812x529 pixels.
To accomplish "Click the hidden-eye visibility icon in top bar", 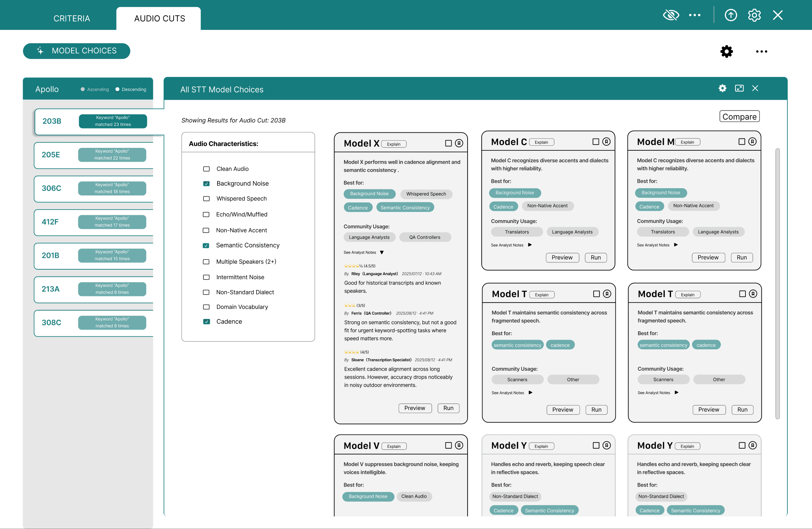I will click(671, 15).
